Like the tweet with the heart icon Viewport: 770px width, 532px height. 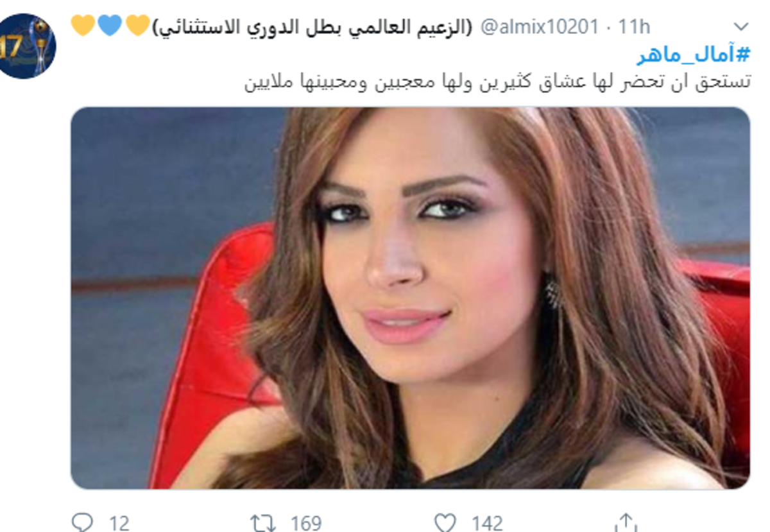click(x=445, y=523)
